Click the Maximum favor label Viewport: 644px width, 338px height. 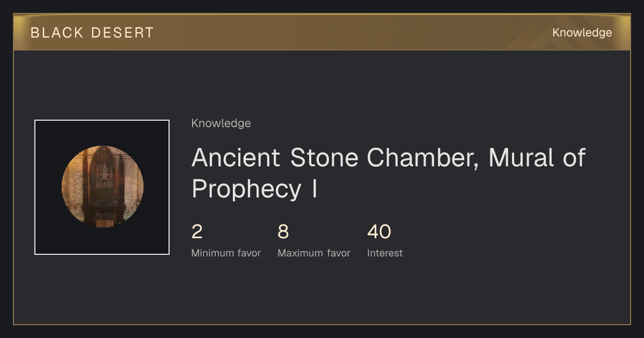pyautogui.click(x=314, y=253)
